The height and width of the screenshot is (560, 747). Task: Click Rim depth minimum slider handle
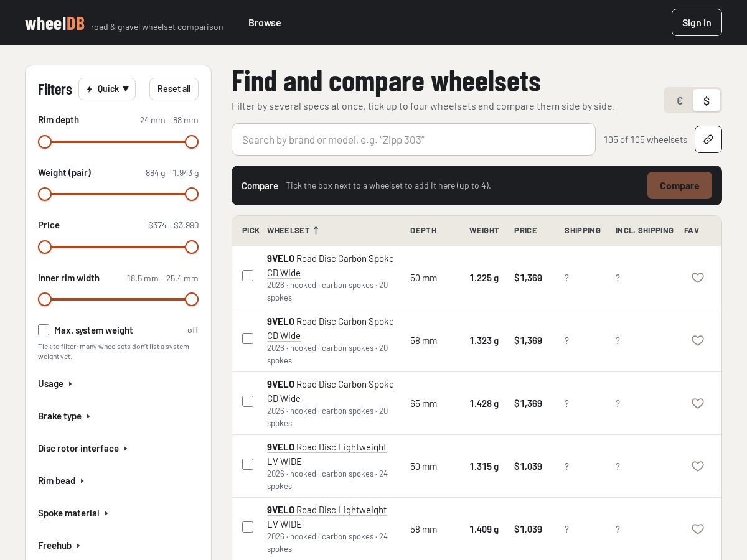point(45,142)
